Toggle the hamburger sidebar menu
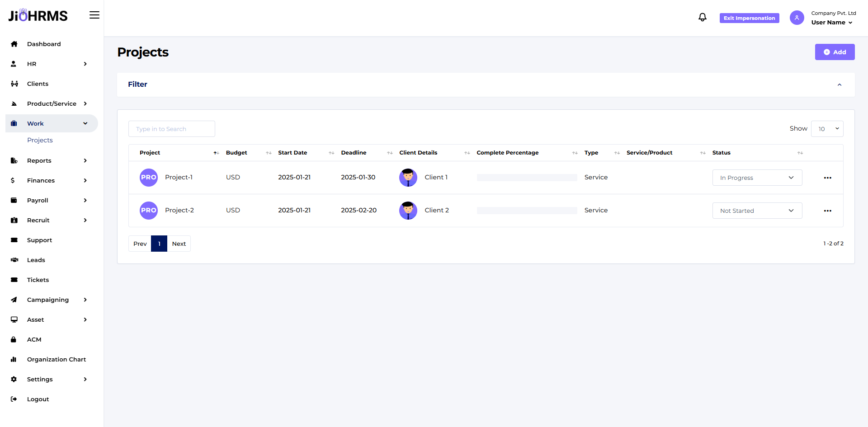 pyautogui.click(x=94, y=15)
